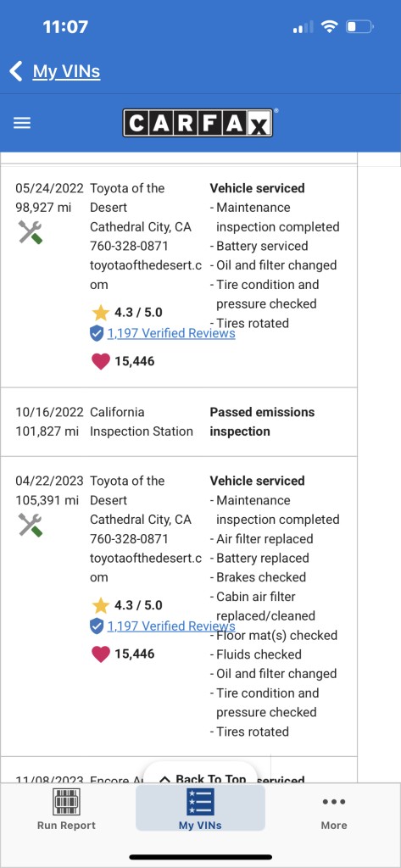Open 1,197 Verified Reviews link in the 04/22/2023 entry
This screenshot has width=401, height=868.
pos(171,626)
